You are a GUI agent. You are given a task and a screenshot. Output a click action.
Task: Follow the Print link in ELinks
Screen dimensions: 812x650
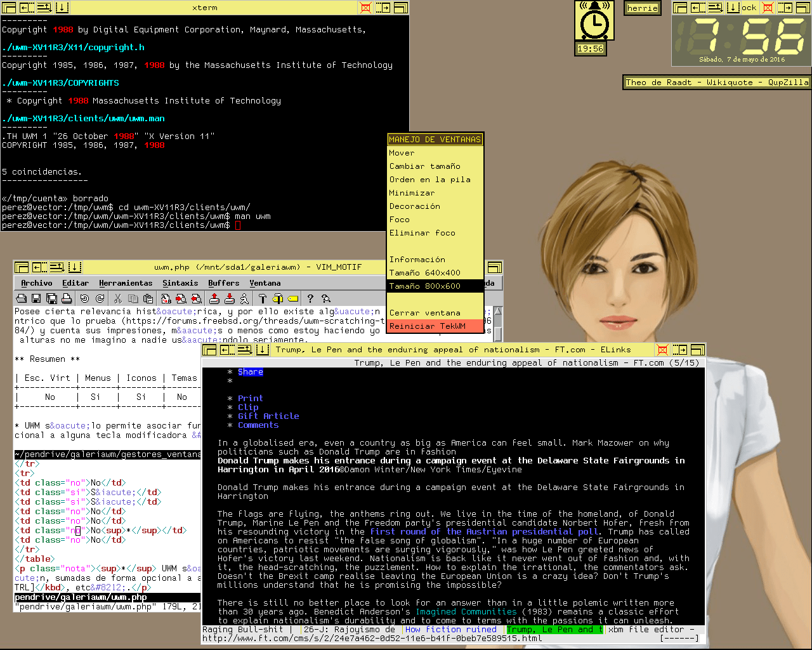tap(251, 399)
